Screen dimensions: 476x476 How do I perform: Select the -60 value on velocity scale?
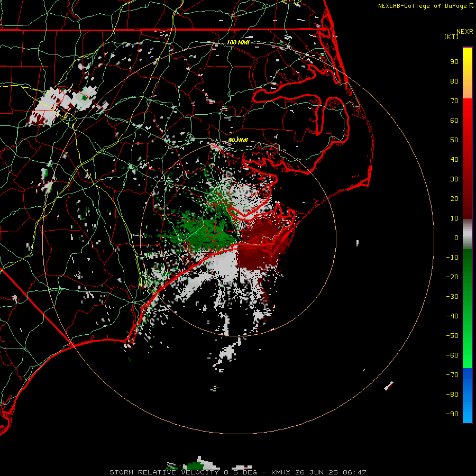point(452,355)
